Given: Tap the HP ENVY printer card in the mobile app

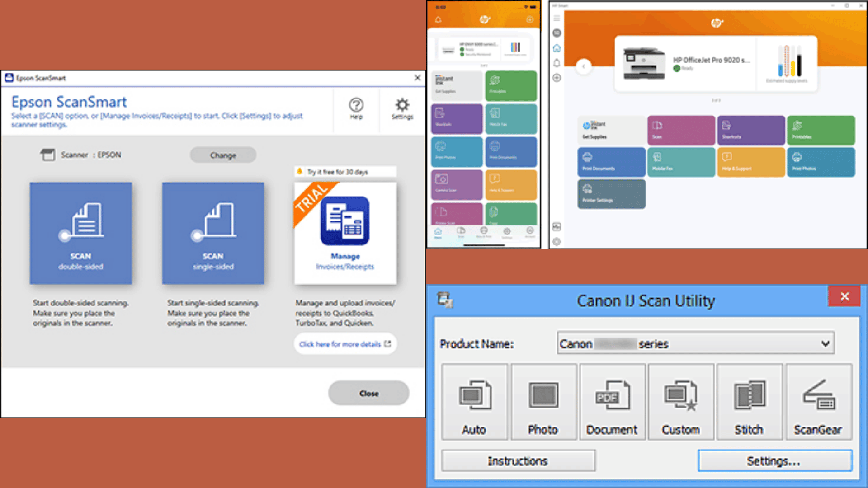Looking at the screenshot, I should pyautogui.click(x=469, y=48).
